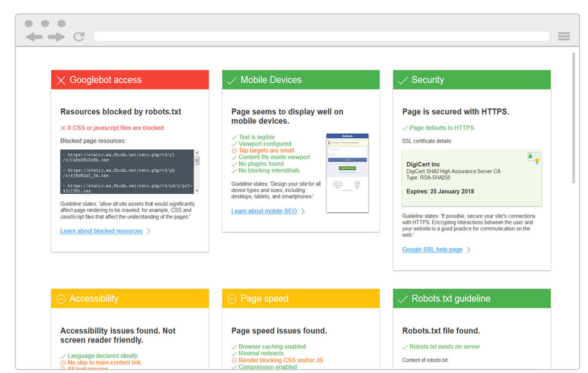Click 'Blocked page resources:' label
This screenshot has width=588, height=373.
pyautogui.click(x=93, y=141)
